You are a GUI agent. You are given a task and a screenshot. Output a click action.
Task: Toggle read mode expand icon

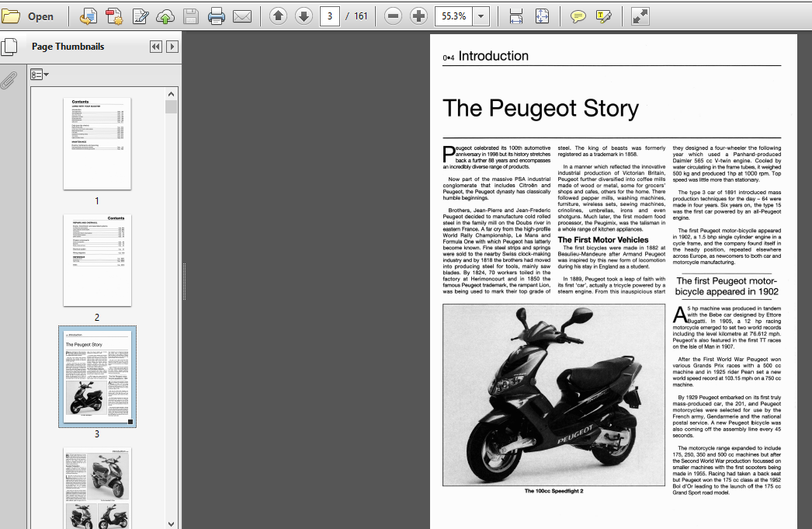[640, 16]
